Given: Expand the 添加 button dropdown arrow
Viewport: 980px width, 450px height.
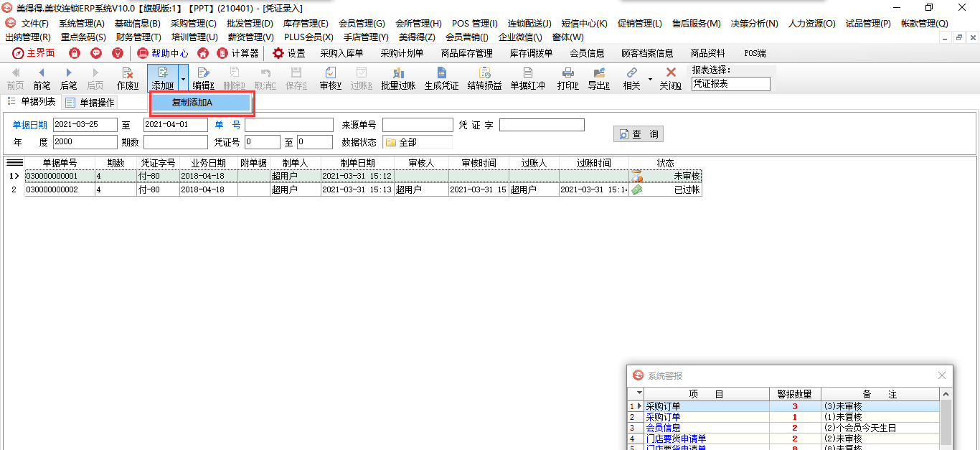Looking at the screenshot, I should pos(184,78).
